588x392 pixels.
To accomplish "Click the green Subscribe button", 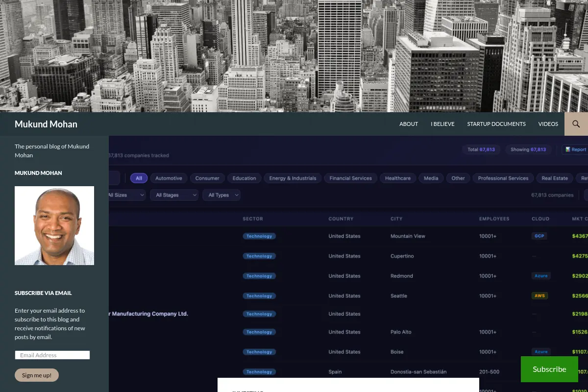I will [x=549, y=369].
